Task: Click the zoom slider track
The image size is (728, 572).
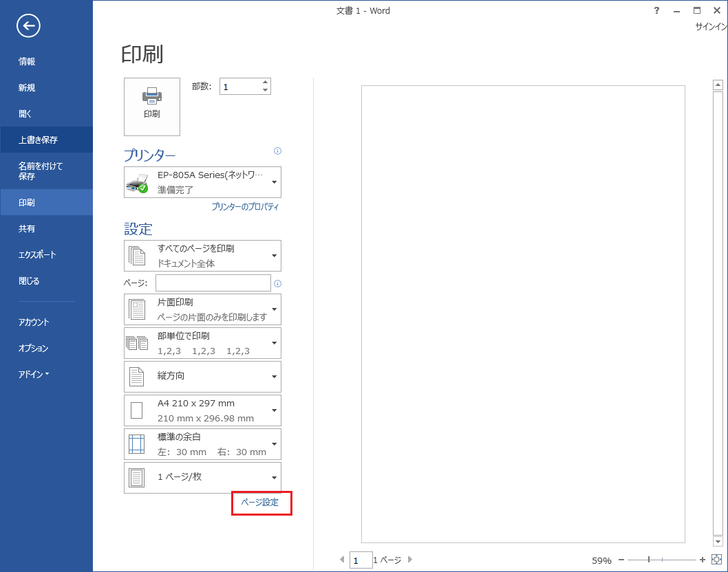Action: (678, 560)
